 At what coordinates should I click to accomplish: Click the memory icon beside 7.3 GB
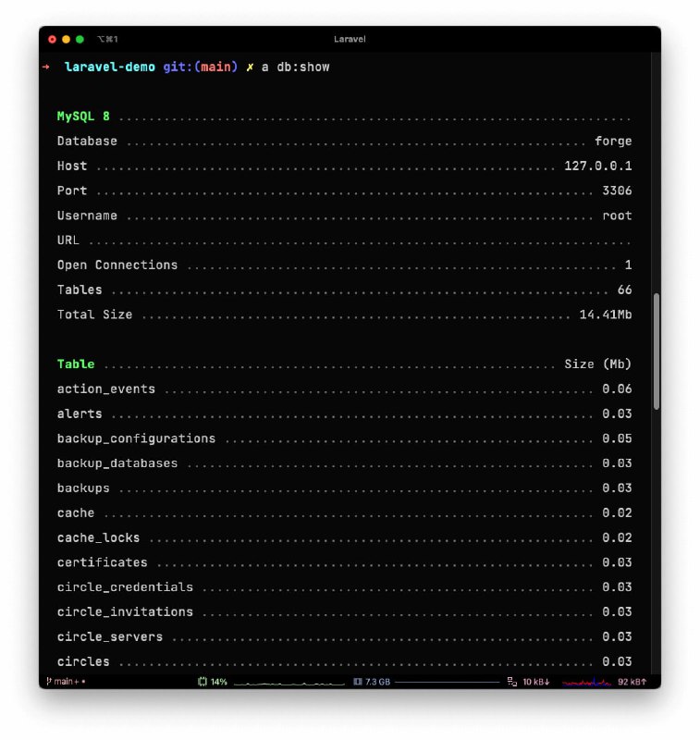(358, 682)
